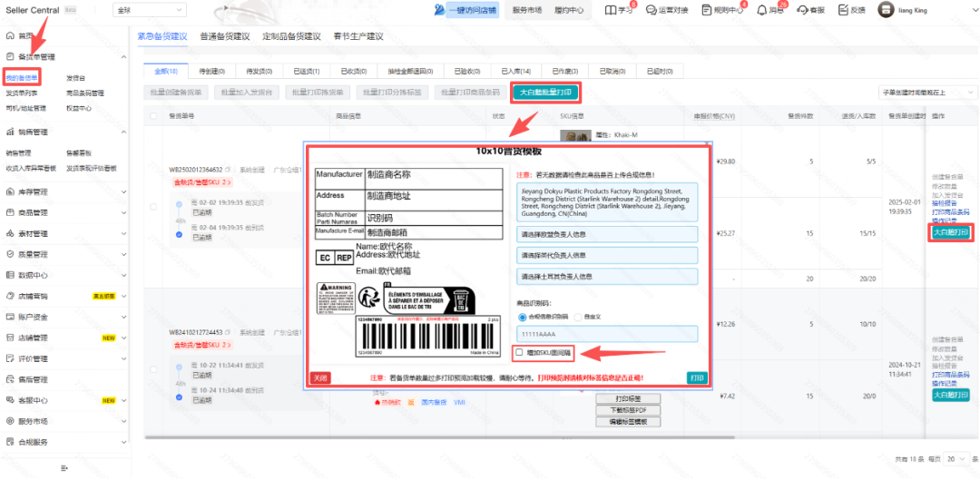Tick the checkbox for order WB2410212724453

click(x=153, y=370)
